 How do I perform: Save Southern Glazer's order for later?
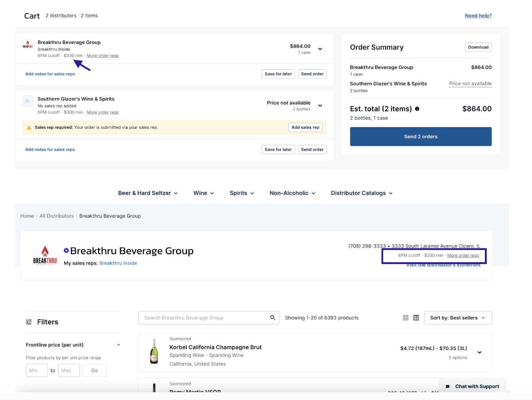click(x=278, y=150)
